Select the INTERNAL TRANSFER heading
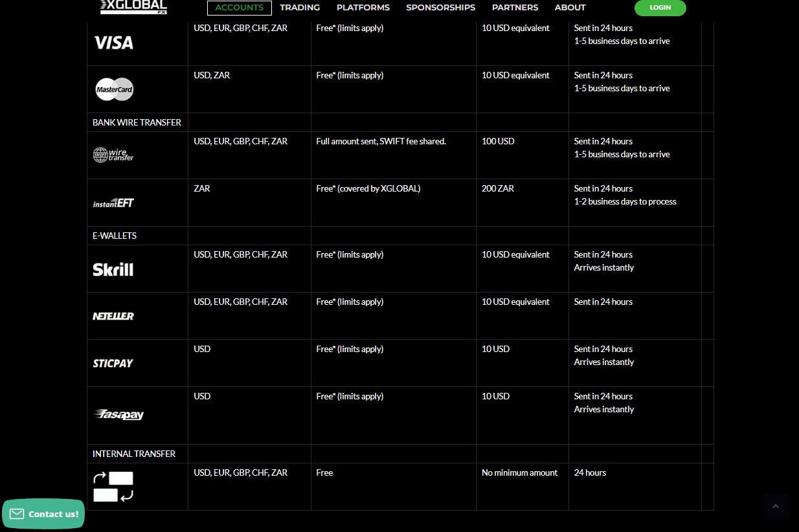Screen dimensions: 799x532 click(x=134, y=454)
